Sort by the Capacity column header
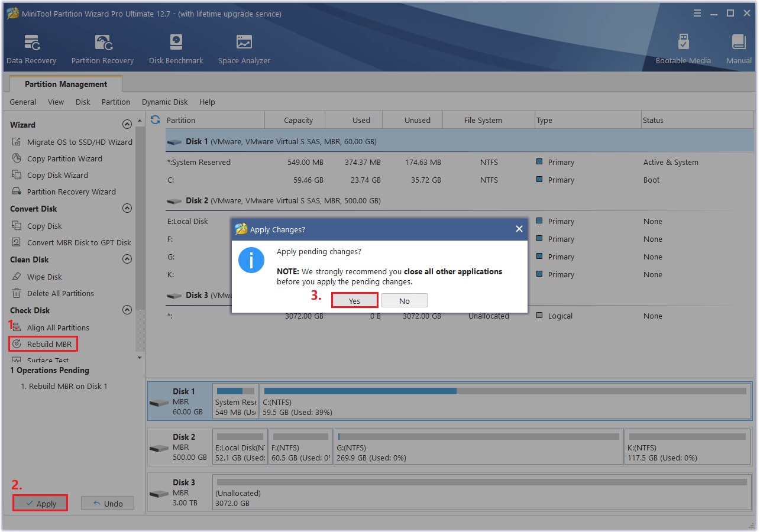The width and height of the screenshot is (760, 532). click(295, 120)
